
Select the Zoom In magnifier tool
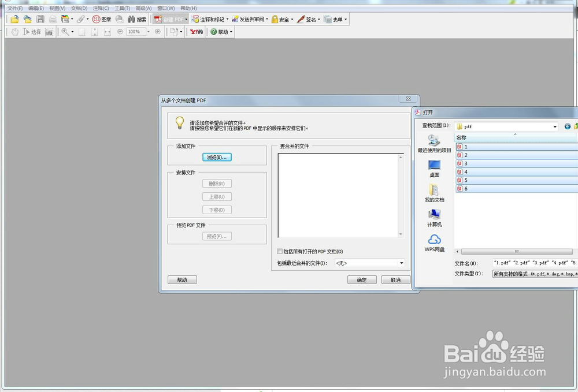click(x=65, y=32)
